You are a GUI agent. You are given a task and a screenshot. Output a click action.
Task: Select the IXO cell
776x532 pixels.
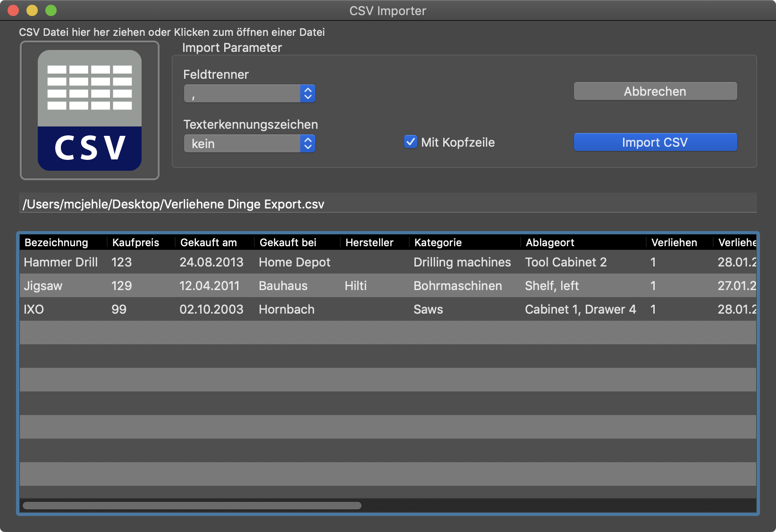pyautogui.click(x=34, y=309)
